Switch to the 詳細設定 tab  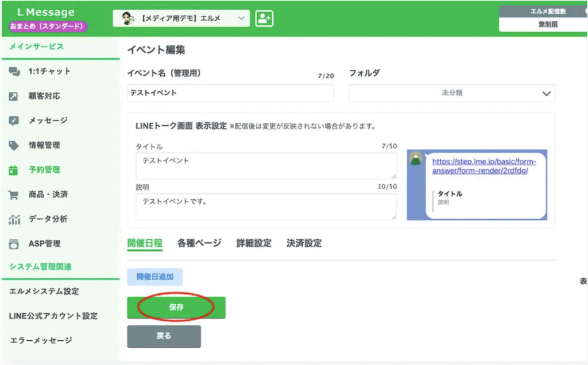tap(254, 243)
